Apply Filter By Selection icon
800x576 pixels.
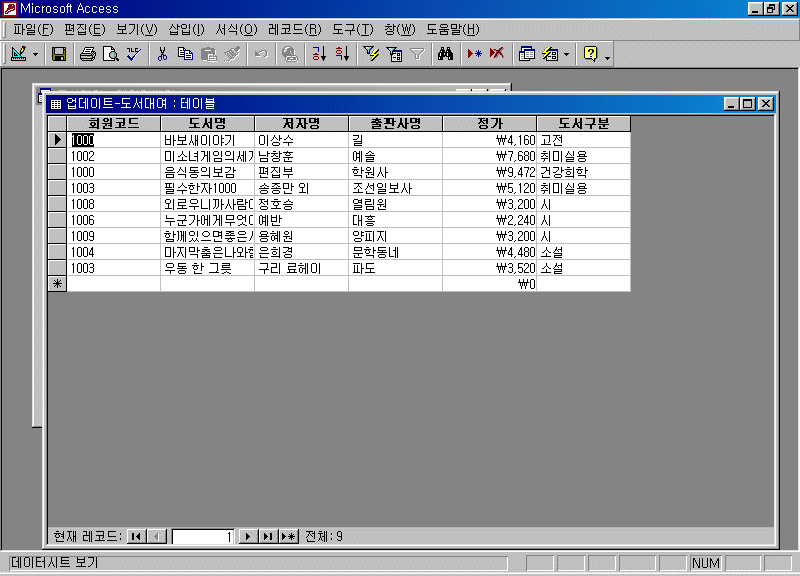pos(371,54)
